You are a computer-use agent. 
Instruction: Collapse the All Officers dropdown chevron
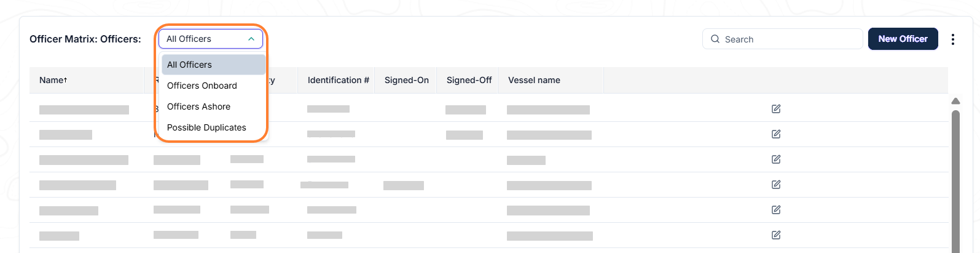(x=251, y=39)
